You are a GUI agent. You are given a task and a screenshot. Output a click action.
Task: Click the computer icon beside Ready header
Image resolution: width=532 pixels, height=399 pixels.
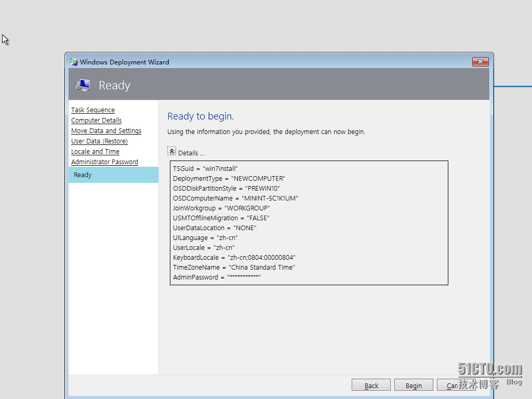click(x=83, y=85)
